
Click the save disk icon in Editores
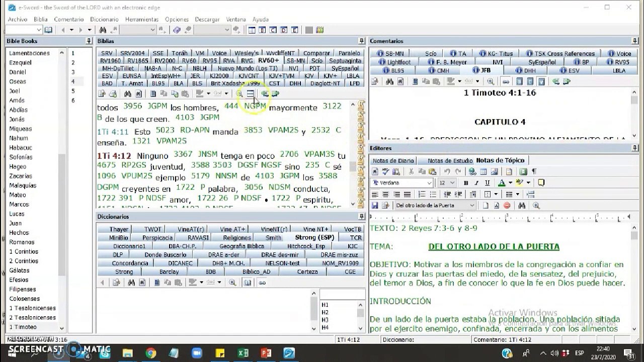point(375,205)
